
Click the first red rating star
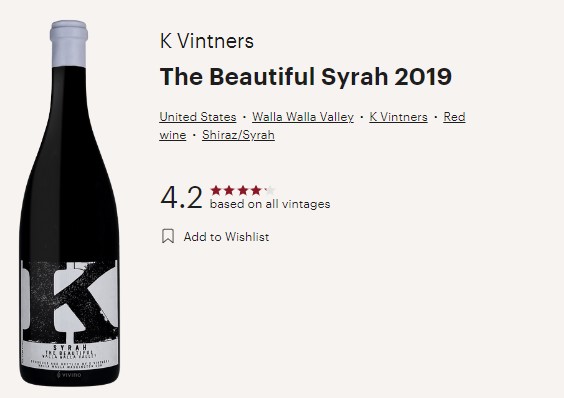point(216,190)
